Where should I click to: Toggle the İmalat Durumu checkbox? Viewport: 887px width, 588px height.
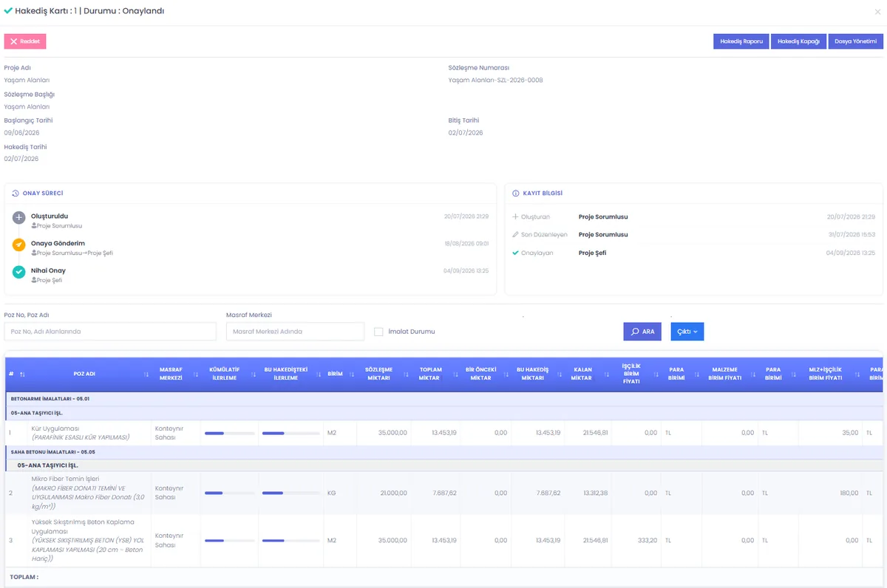click(378, 332)
